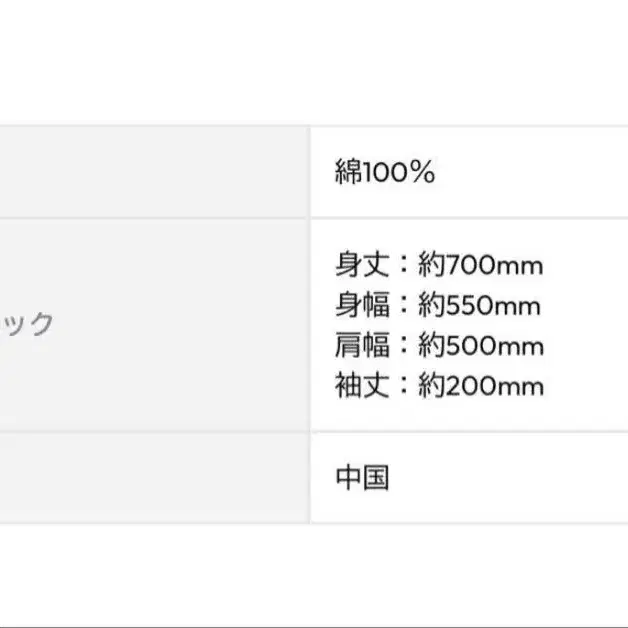Click the gray header cell beside 綿100%

[155, 172]
